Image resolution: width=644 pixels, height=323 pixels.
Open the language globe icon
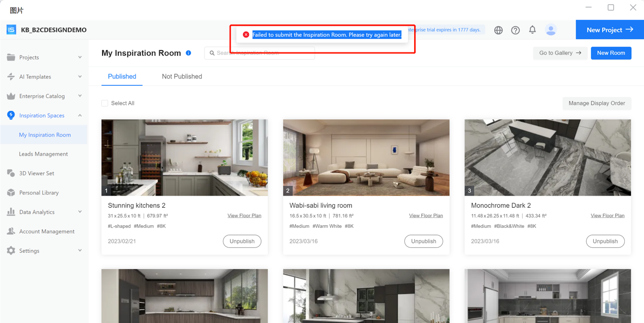click(x=498, y=30)
